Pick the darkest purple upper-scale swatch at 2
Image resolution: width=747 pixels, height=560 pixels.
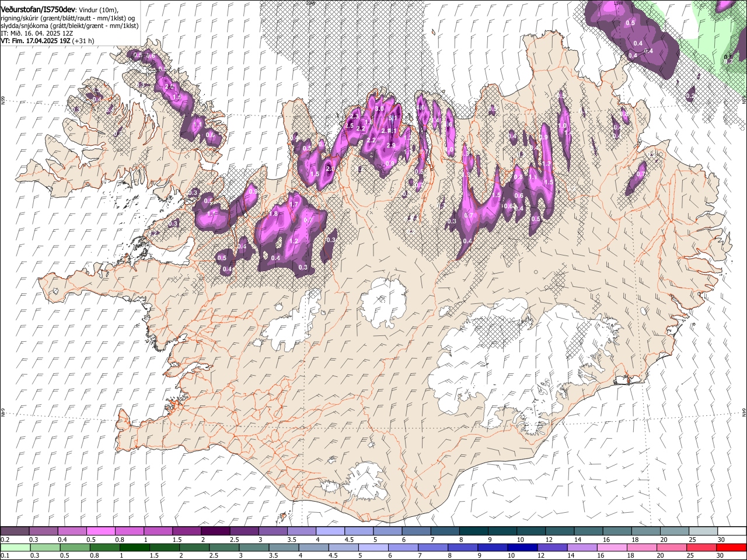pyautogui.click(x=215, y=531)
